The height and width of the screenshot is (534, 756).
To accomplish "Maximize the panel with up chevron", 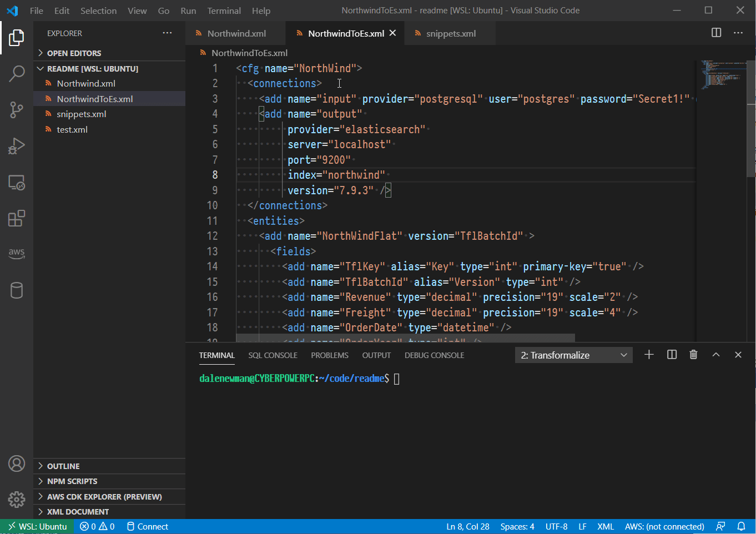I will [x=716, y=355].
